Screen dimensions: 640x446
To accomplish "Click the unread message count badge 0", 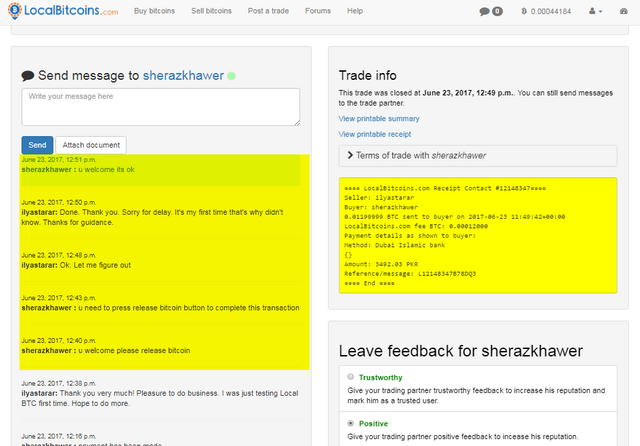I will coord(497,11).
